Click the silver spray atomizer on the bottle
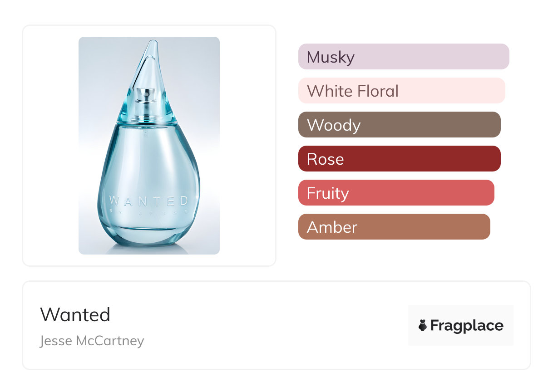The image size is (553, 392). [148, 98]
